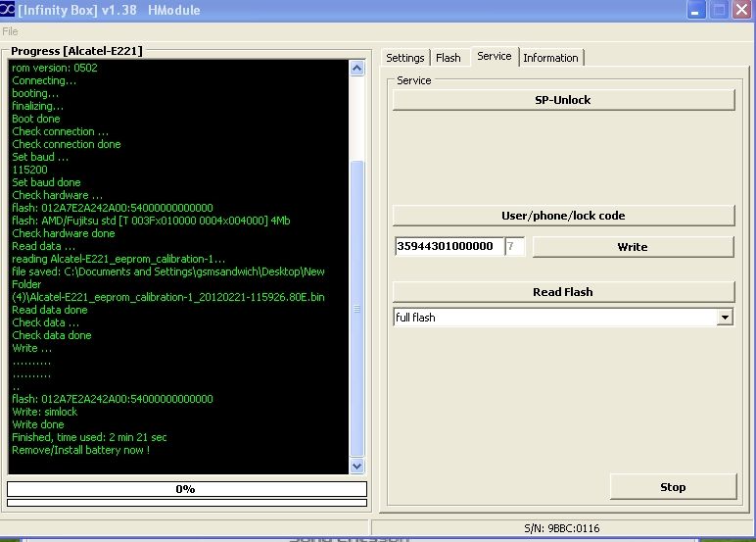Maximize the Infinity Box window
The width and height of the screenshot is (756, 542).
point(718,11)
